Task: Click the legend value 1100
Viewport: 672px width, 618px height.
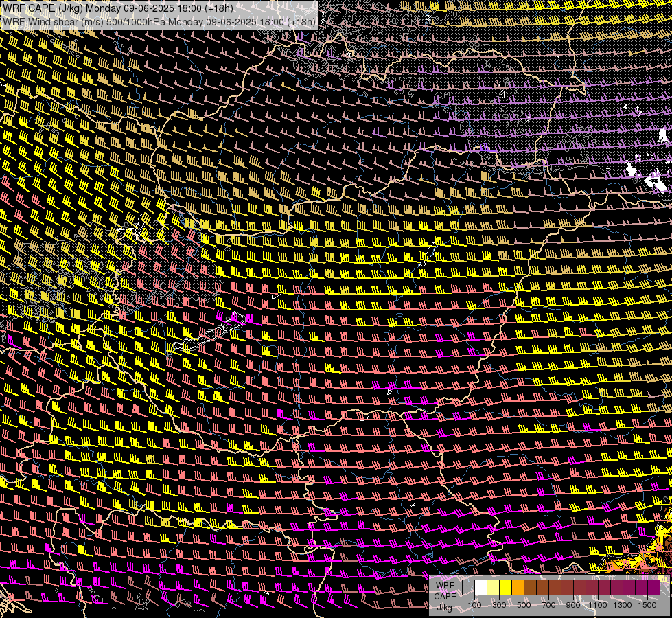Action: [597, 605]
